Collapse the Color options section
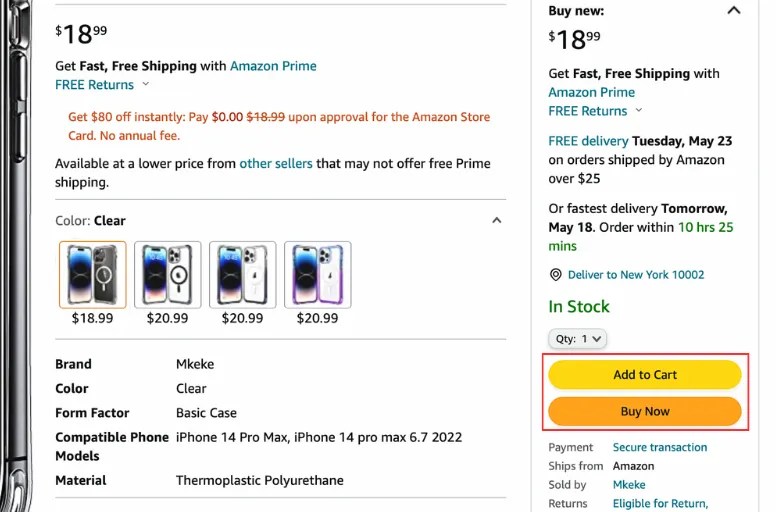Screen dimensions: 776x512 pyautogui.click(x=496, y=221)
